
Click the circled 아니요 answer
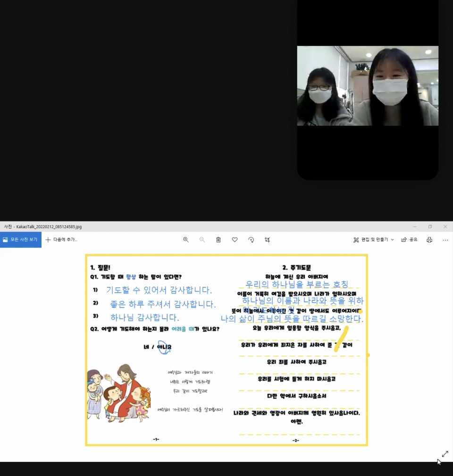coord(164,347)
